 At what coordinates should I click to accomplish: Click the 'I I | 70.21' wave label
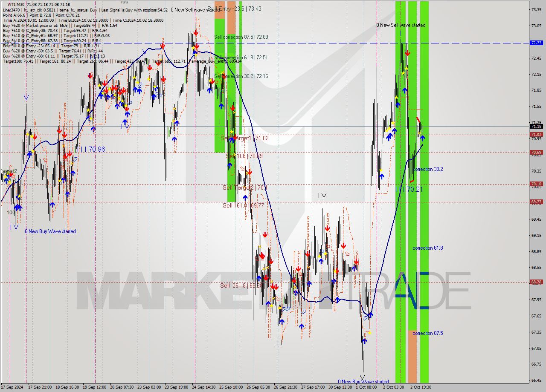[x=409, y=189]
